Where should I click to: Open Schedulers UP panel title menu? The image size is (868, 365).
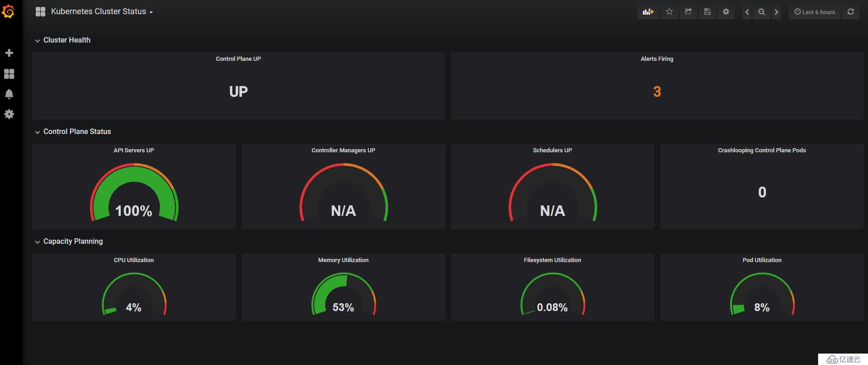[x=552, y=150]
